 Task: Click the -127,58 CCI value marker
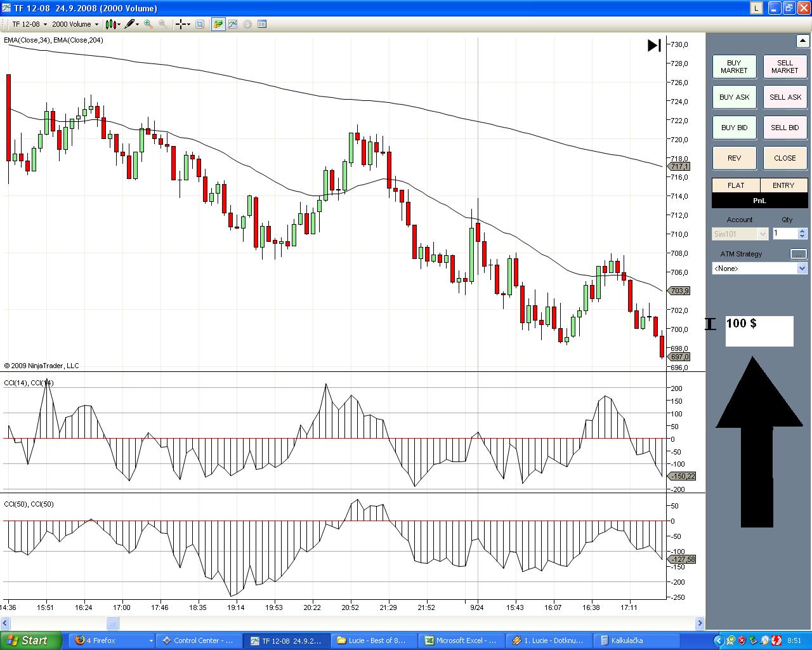pos(682,559)
